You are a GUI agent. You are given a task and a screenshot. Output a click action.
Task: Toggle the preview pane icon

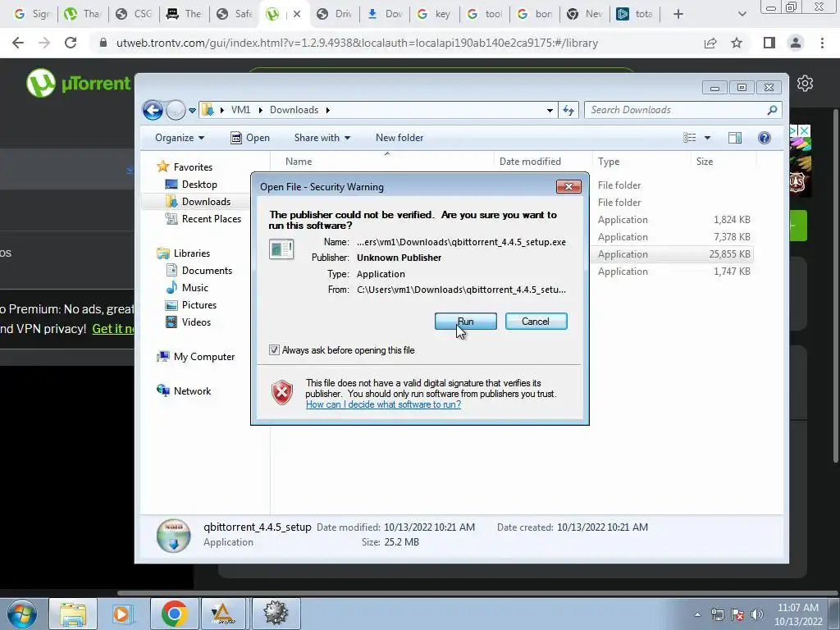tap(734, 138)
